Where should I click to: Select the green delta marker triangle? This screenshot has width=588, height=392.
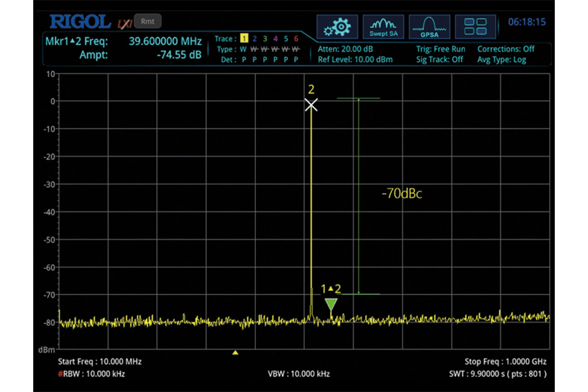pos(331,304)
